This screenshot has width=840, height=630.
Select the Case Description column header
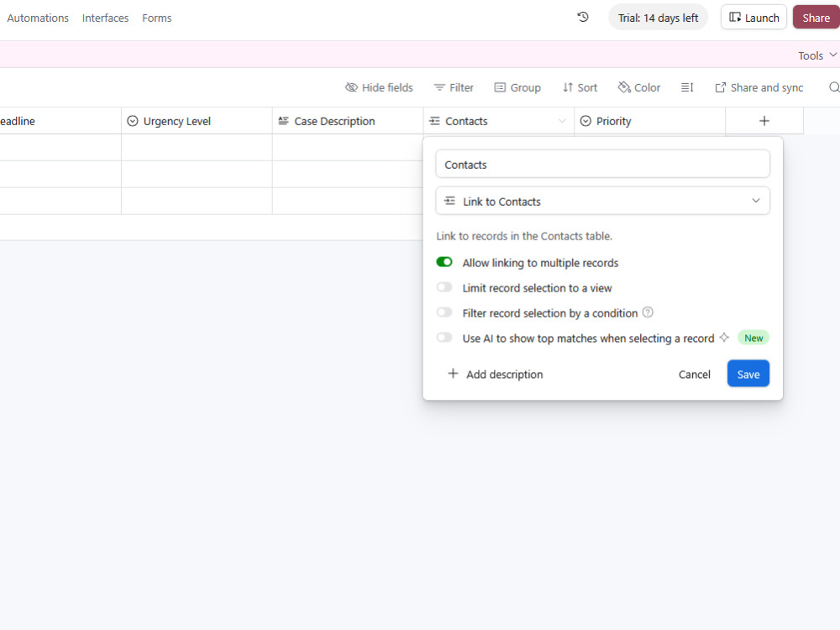tap(348, 121)
